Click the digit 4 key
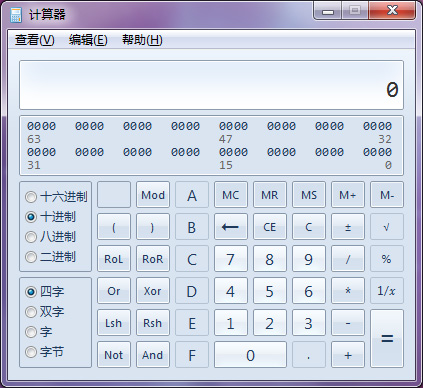Viewport: 423px width, 388px height. click(231, 291)
